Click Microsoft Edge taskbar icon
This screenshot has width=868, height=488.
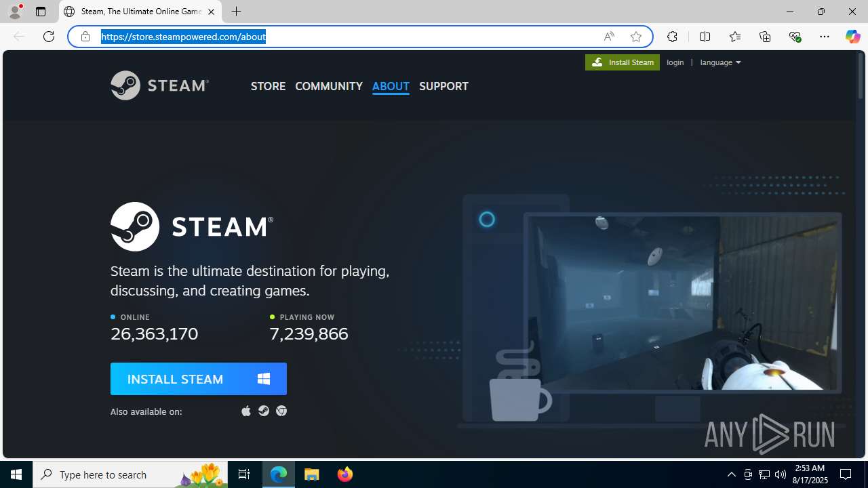pos(279,474)
